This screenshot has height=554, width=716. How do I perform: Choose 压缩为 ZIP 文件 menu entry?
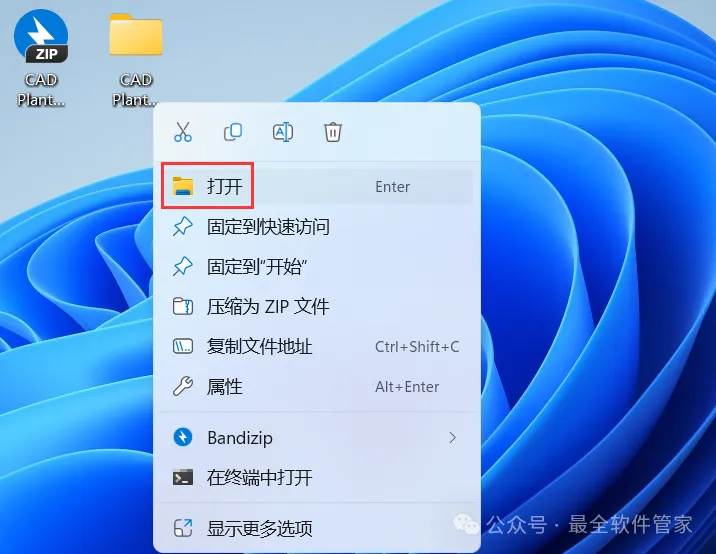(x=317, y=306)
